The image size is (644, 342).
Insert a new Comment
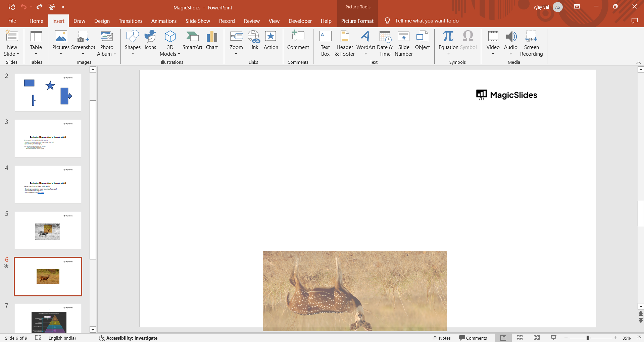click(x=298, y=40)
